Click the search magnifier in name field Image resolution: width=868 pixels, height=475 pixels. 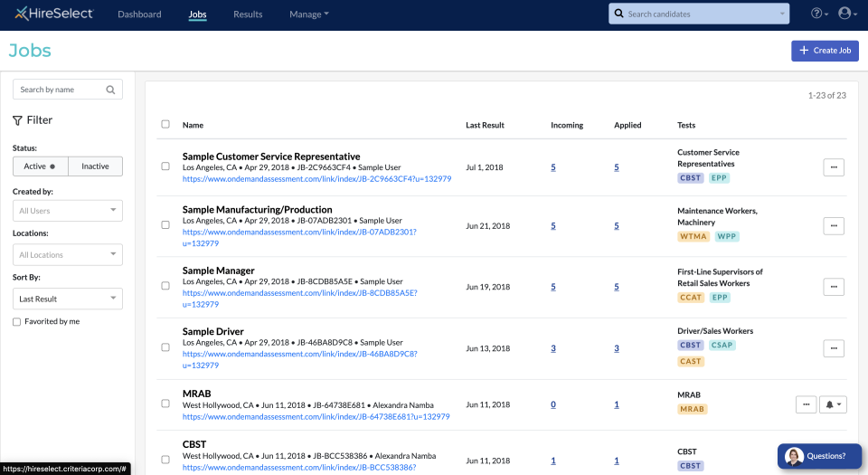click(110, 90)
